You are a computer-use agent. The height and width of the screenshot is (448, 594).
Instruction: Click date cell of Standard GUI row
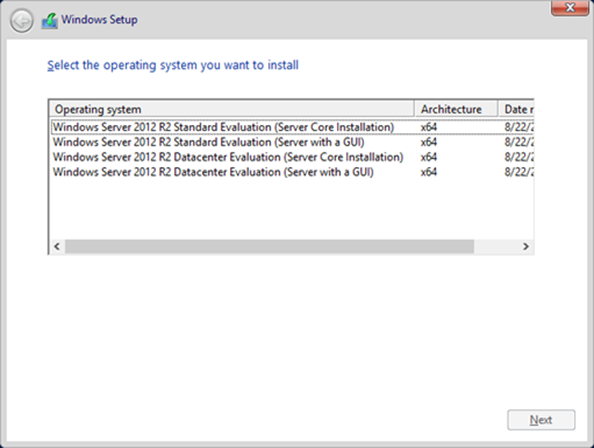click(x=519, y=142)
